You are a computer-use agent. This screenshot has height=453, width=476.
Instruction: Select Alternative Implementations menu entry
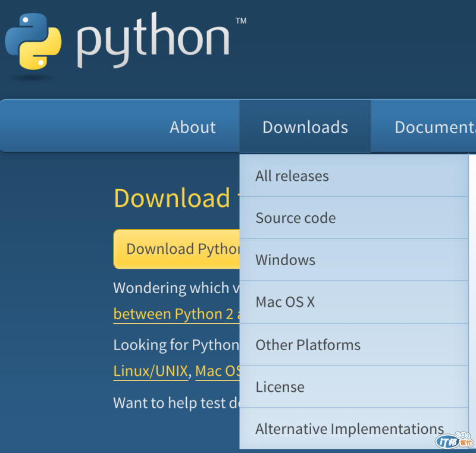[353, 429]
